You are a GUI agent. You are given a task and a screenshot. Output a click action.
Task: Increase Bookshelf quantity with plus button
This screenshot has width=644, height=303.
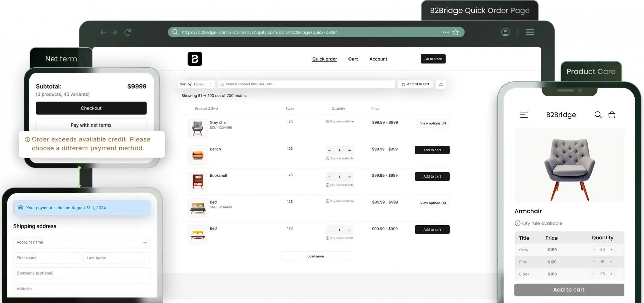tap(350, 177)
